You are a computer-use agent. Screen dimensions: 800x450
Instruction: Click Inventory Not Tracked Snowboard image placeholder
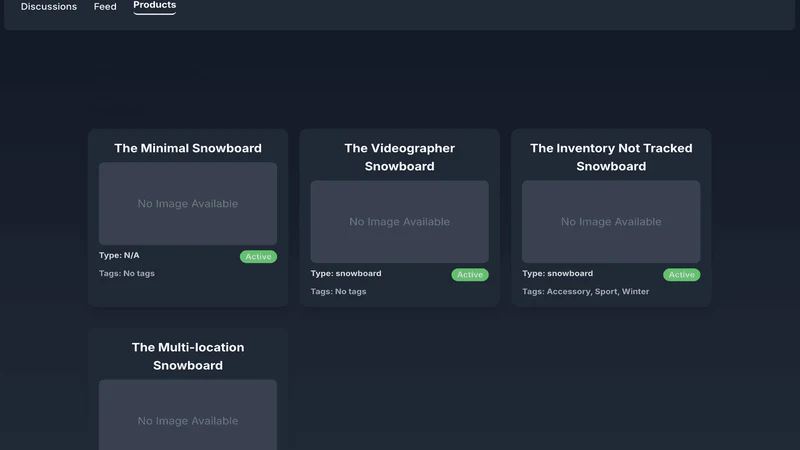(x=611, y=221)
